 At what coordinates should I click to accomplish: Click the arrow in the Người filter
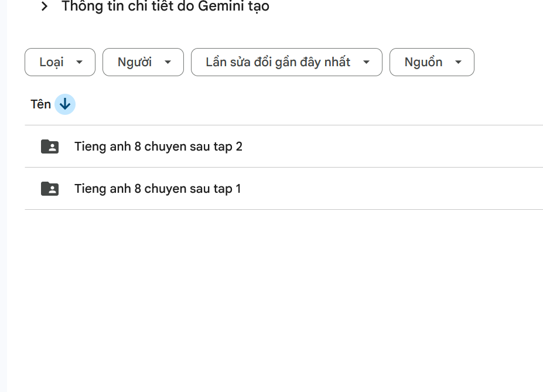pos(168,62)
